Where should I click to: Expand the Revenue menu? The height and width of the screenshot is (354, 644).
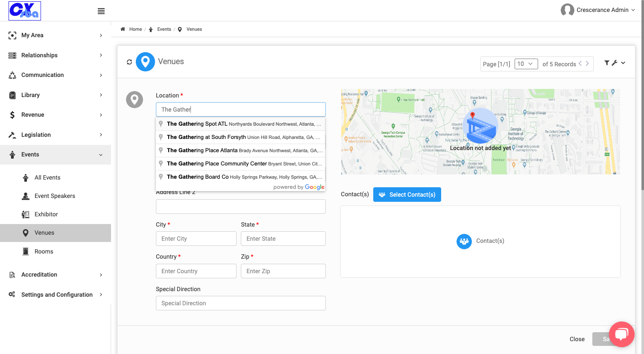[x=56, y=115]
